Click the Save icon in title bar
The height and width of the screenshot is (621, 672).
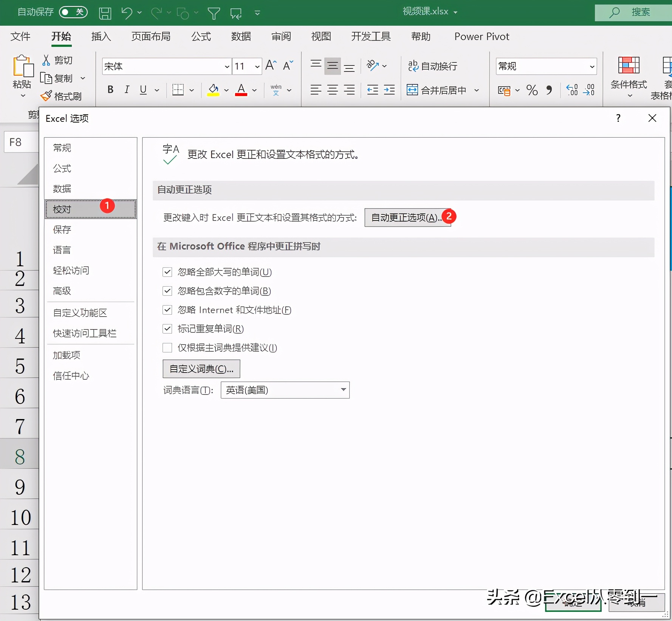point(105,13)
